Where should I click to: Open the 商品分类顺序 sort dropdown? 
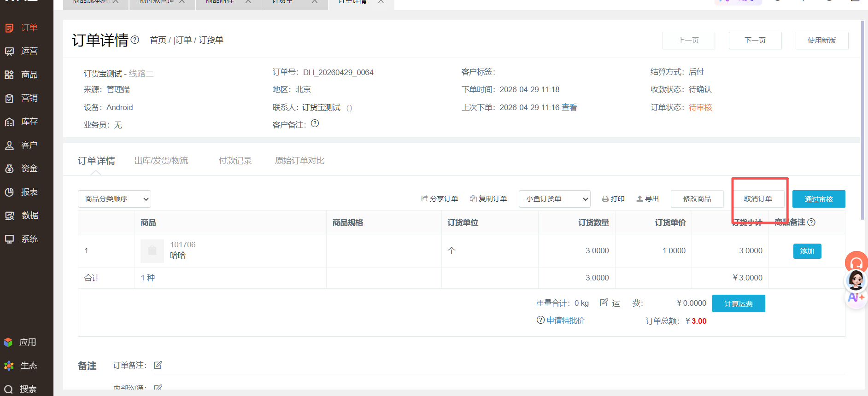(114, 199)
